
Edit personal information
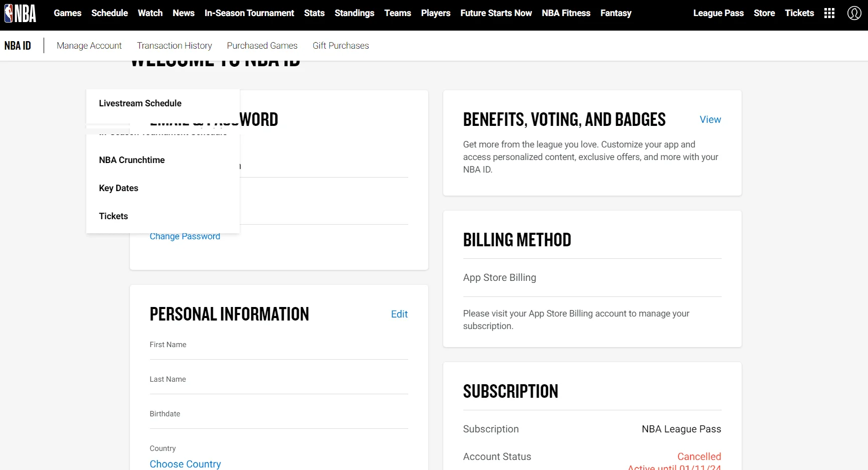tap(399, 314)
